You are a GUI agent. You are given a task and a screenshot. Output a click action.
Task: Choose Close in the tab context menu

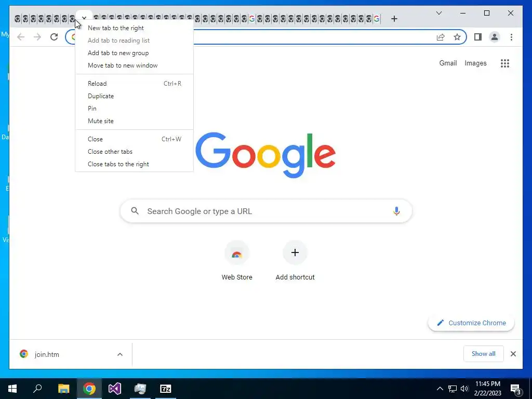(x=135, y=139)
